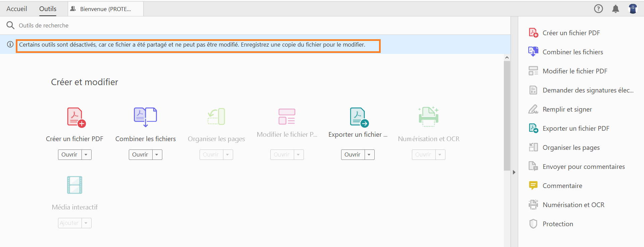This screenshot has height=247, width=644.
Task: Open the user profile avatar
Action: pyautogui.click(x=633, y=9)
